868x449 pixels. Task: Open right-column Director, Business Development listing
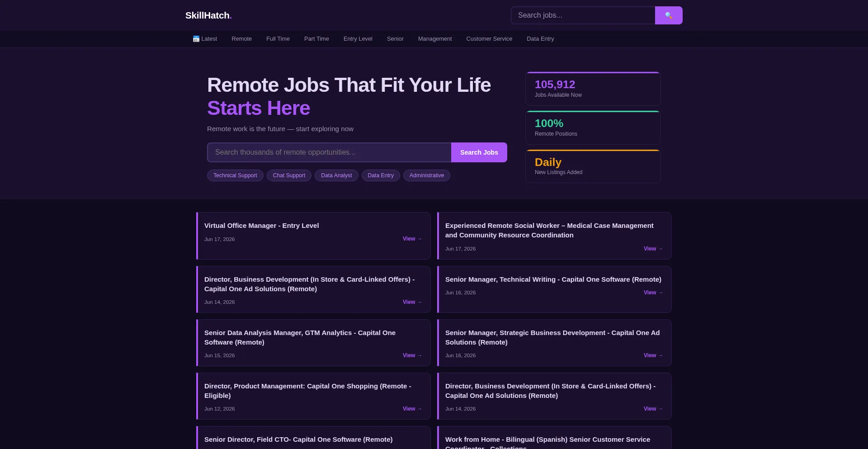pos(551,391)
